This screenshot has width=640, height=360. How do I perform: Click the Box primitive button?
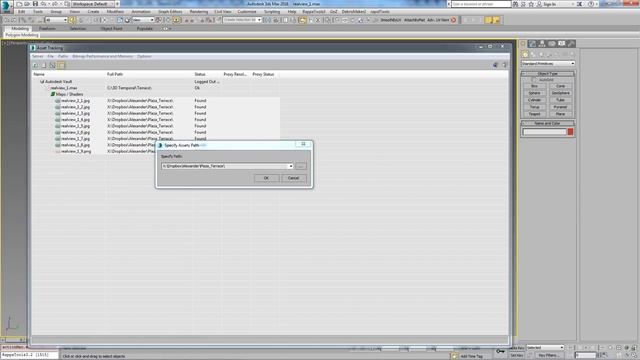(x=534, y=86)
